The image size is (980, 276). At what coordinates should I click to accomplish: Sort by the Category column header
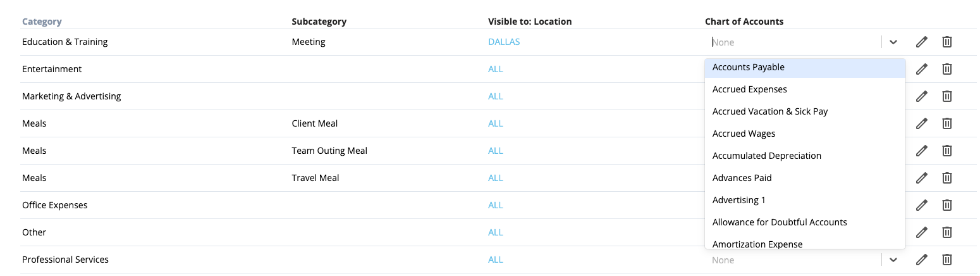42,22
